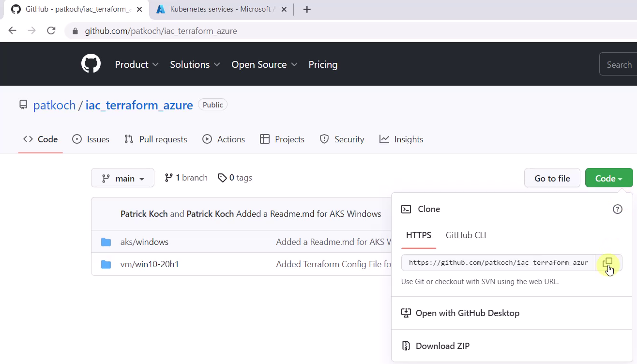Open the main branch dropdown
This screenshot has width=637, height=364.
[122, 178]
